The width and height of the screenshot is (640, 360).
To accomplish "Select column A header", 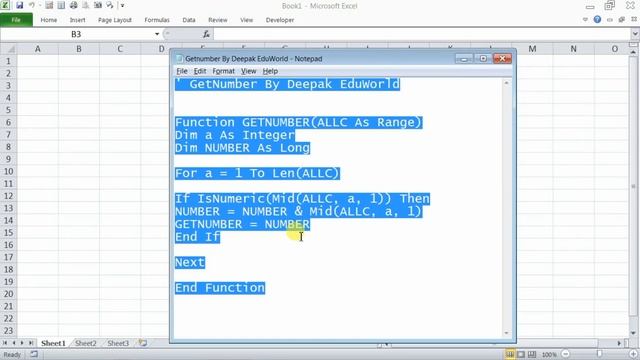I will click(38, 49).
